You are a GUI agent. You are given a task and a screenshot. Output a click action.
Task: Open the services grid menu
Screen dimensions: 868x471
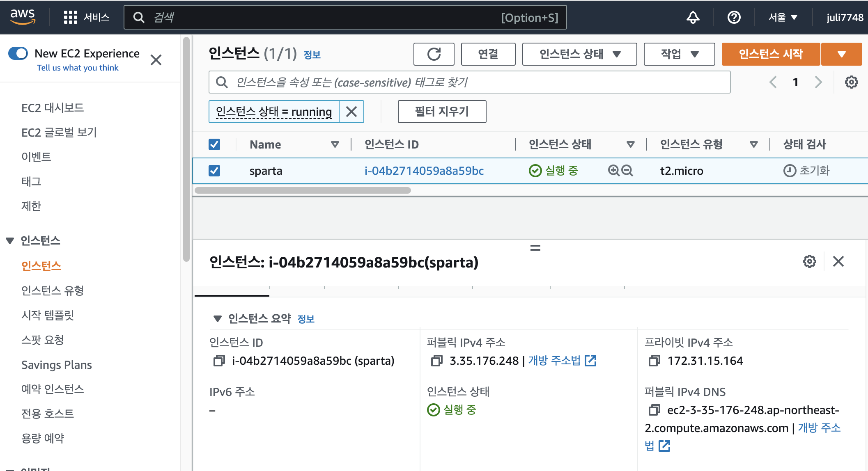click(x=71, y=17)
